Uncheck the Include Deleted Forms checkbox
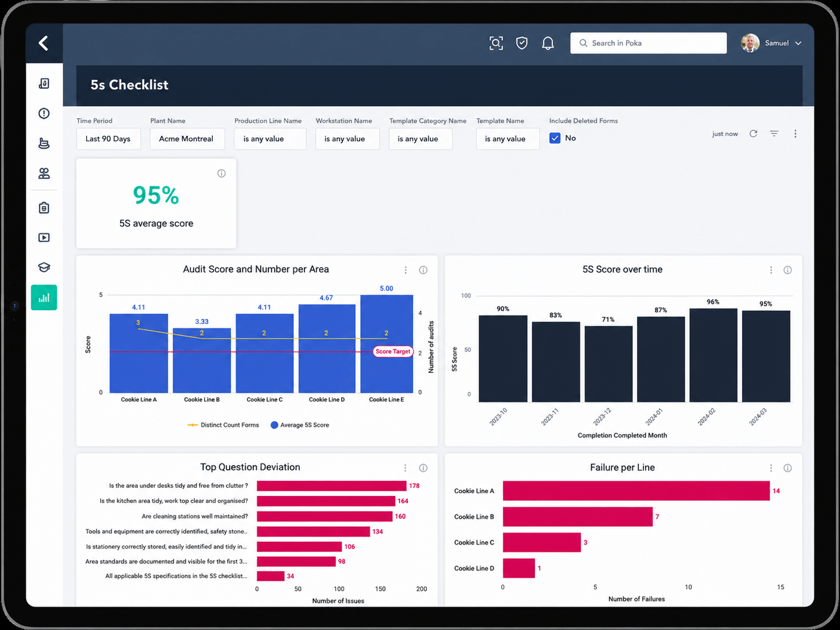Viewport: 840px width, 630px height. click(x=555, y=138)
